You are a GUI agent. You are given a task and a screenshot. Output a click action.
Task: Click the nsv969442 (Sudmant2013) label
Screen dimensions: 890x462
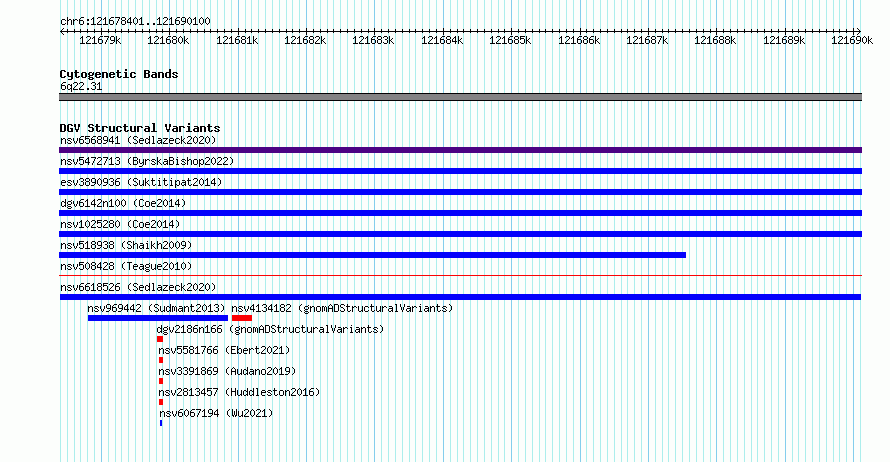[156, 308]
